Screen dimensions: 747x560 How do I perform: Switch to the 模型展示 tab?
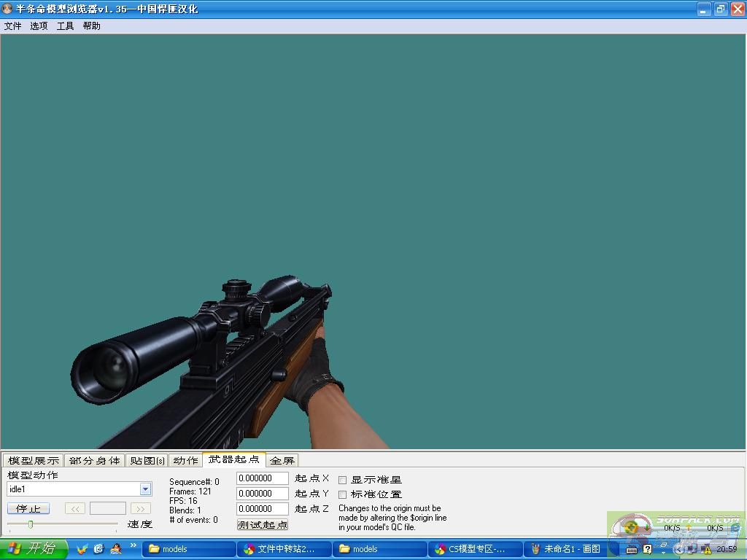click(x=34, y=460)
